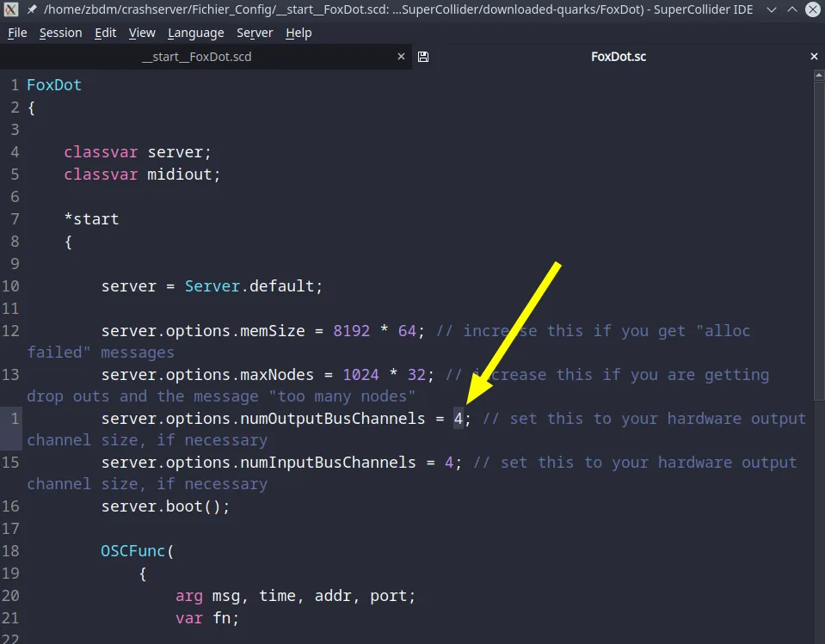This screenshot has height=644, width=825.
Task: Open the Server menu
Action: 255,33
